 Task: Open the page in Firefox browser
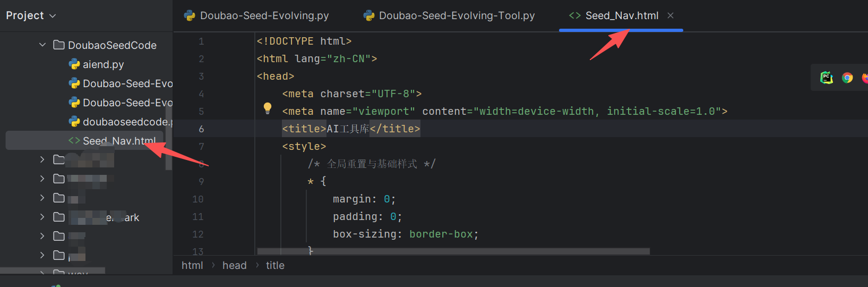[x=865, y=78]
